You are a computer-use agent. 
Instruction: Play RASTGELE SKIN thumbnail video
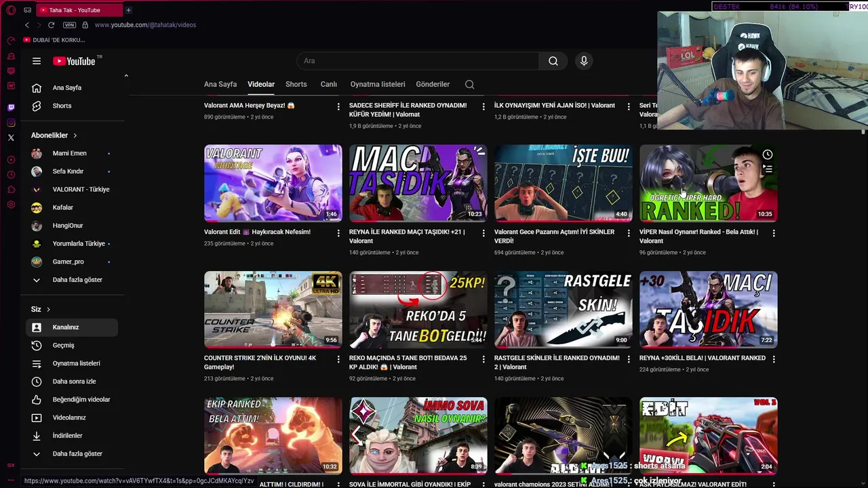(564, 309)
